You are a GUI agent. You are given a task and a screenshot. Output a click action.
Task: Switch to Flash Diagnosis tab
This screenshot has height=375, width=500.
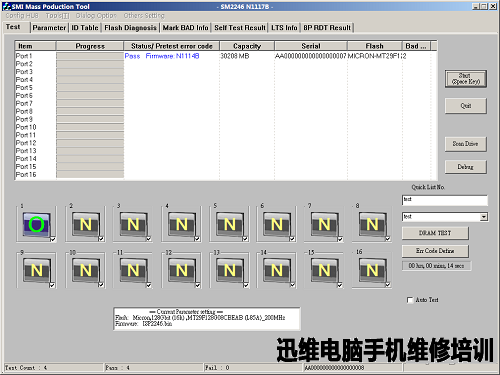point(130,28)
